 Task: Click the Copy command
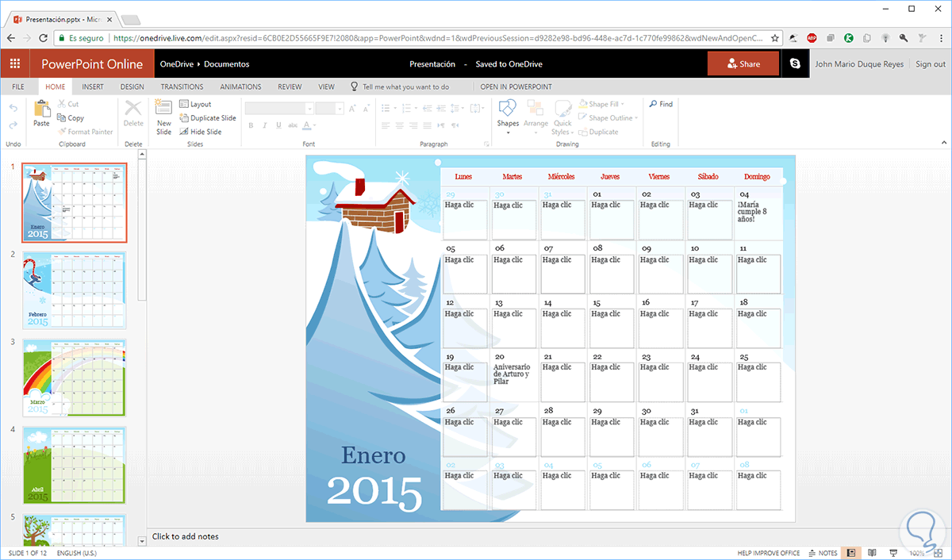[x=71, y=118]
